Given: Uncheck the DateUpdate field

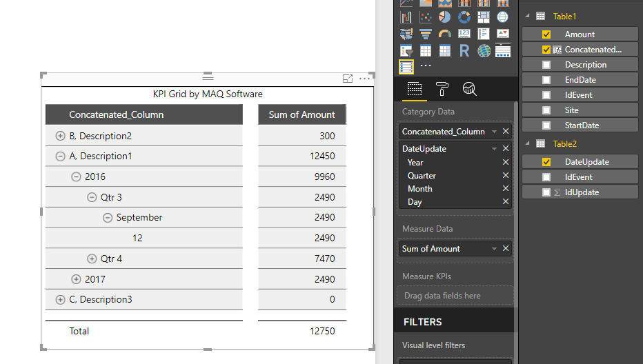Looking at the screenshot, I should (546, 162).
